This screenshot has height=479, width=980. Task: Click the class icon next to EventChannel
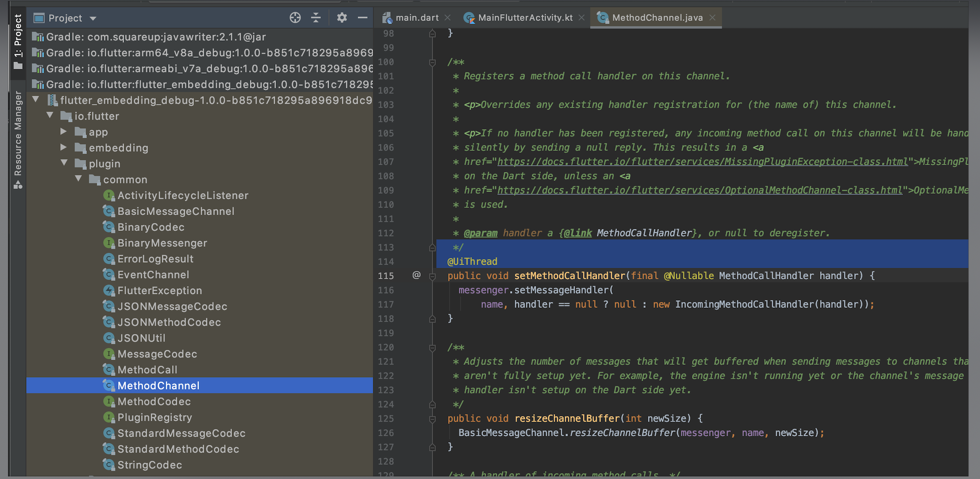click(x=109, y=274)
